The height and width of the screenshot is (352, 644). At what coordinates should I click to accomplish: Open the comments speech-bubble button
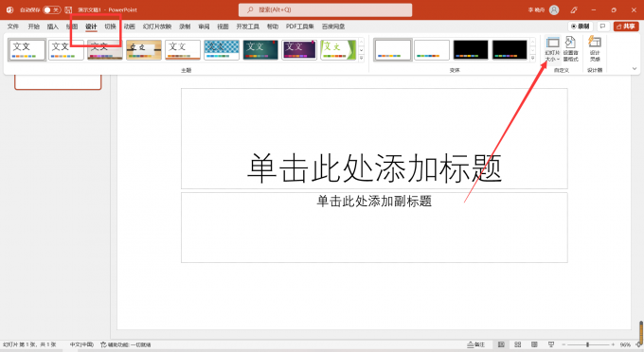click(602, 26)
